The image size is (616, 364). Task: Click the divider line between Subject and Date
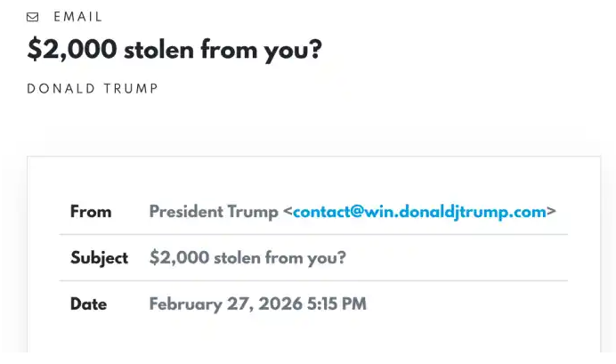click(x=313, y=281)
